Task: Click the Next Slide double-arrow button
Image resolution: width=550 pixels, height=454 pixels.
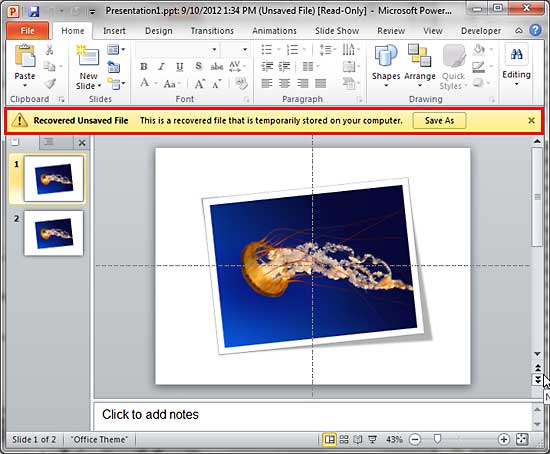Action: tap(538, 380)
